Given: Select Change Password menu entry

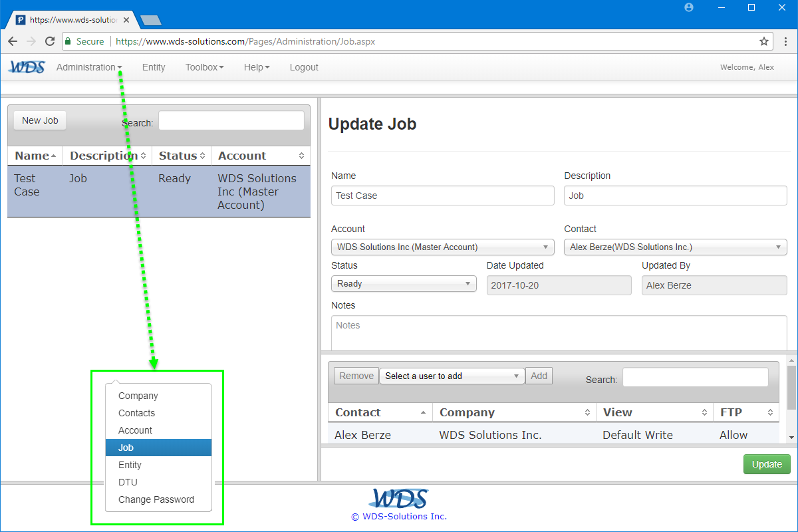Looking at the screenshot, I should point(158,499).
